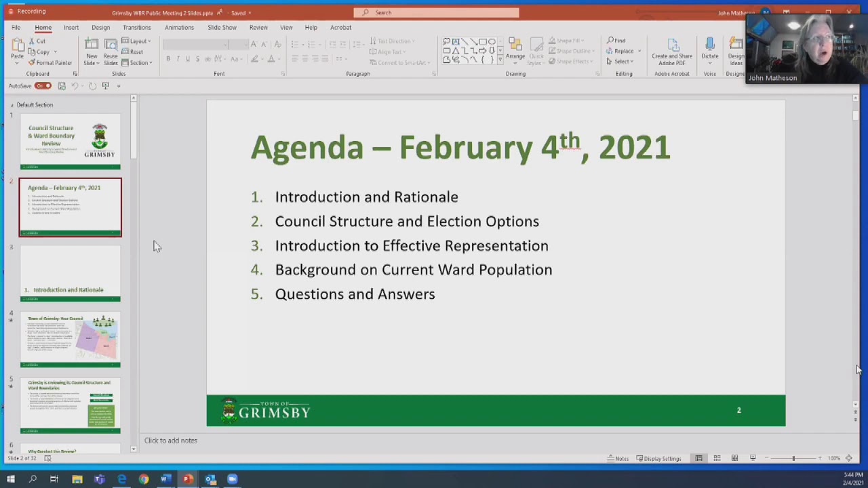Open taskbar search
Image resolution: width=868 pixels, height=488 pixels.
(x=33, y=479)
